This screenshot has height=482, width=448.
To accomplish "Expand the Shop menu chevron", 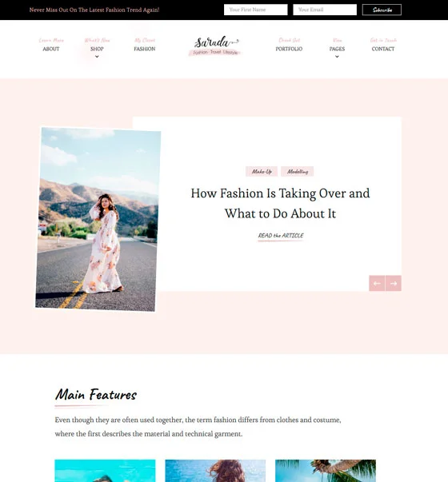I will point(97,57).
